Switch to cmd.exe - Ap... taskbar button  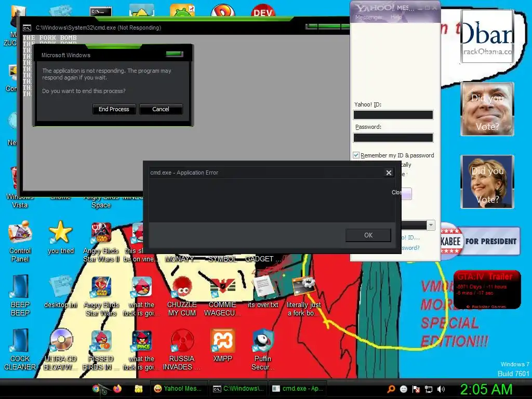point(298,389)
